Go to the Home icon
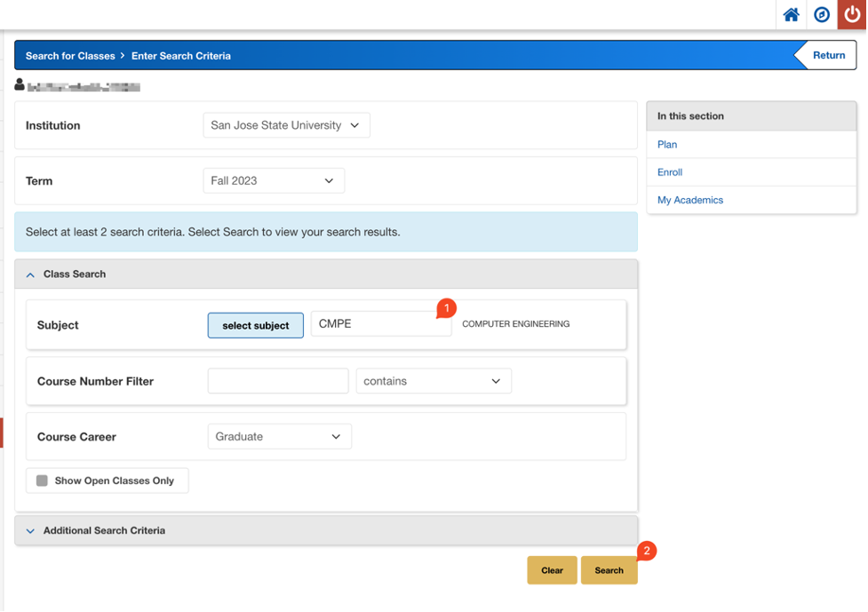This screenshot has height=612, width=868. pos(791,15)
